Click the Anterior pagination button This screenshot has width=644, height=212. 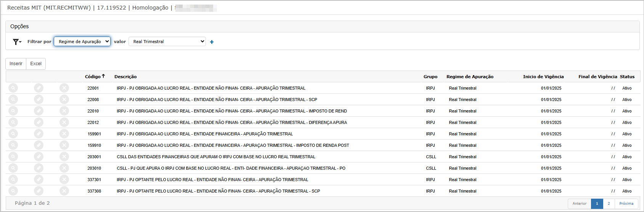point(579,204)
